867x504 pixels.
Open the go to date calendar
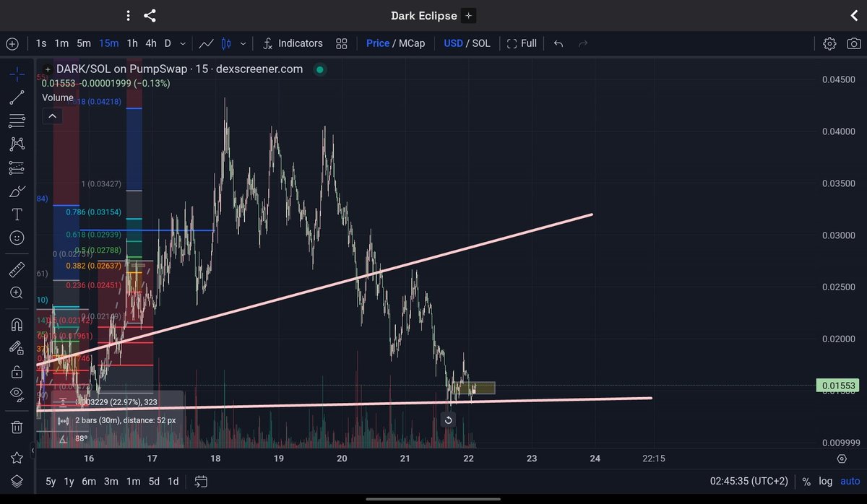pos(201,481)
